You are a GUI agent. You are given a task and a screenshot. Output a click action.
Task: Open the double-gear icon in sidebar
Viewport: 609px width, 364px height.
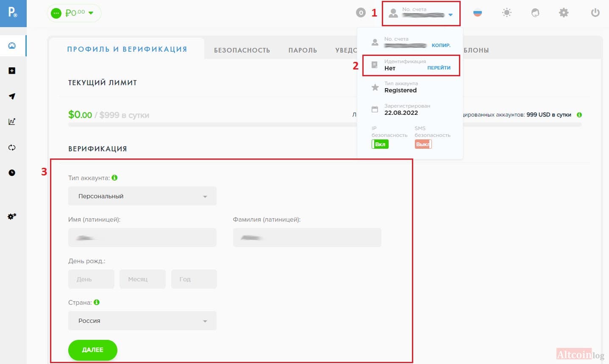(x=12, y=217)
